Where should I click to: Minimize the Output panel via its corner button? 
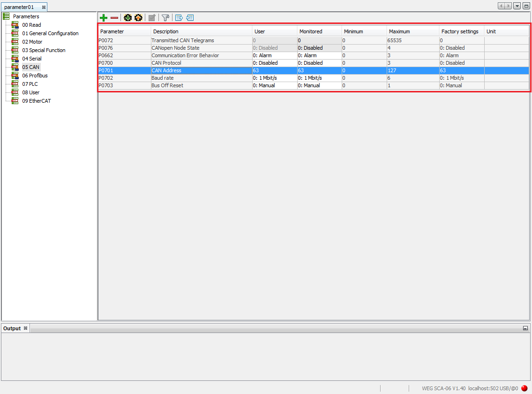pos(525,328)
